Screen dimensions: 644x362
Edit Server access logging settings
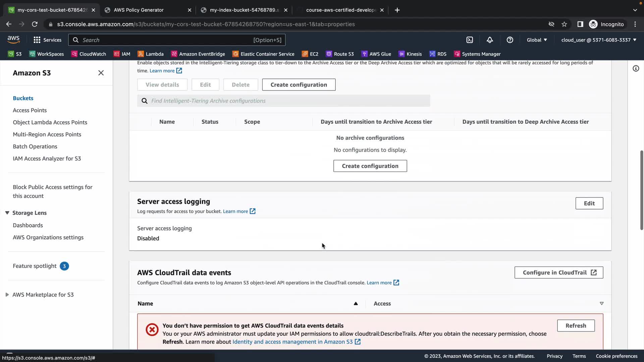(589, 203)
